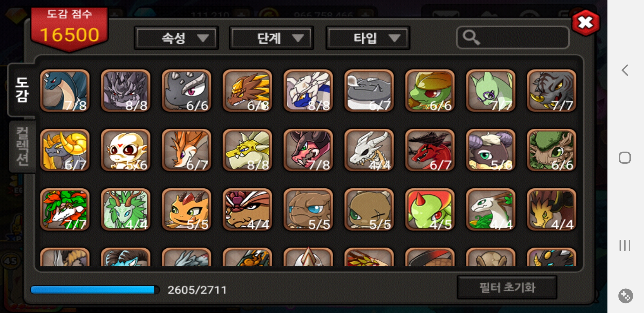The width and height of the screenshot is (644, 313).
Task: Focus the search input field
Action: 513,38
